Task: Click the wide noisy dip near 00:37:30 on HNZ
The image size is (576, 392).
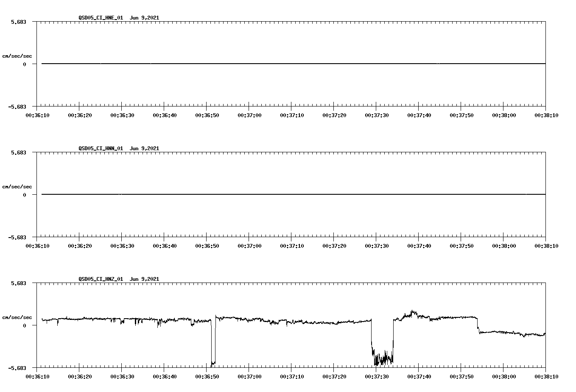Action: tap(383, 343)
